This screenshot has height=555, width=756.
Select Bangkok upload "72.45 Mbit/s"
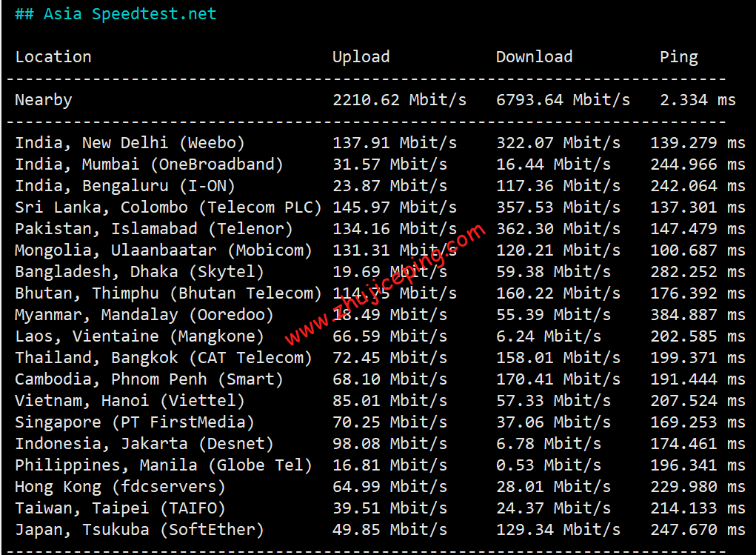tap(390, 358)
